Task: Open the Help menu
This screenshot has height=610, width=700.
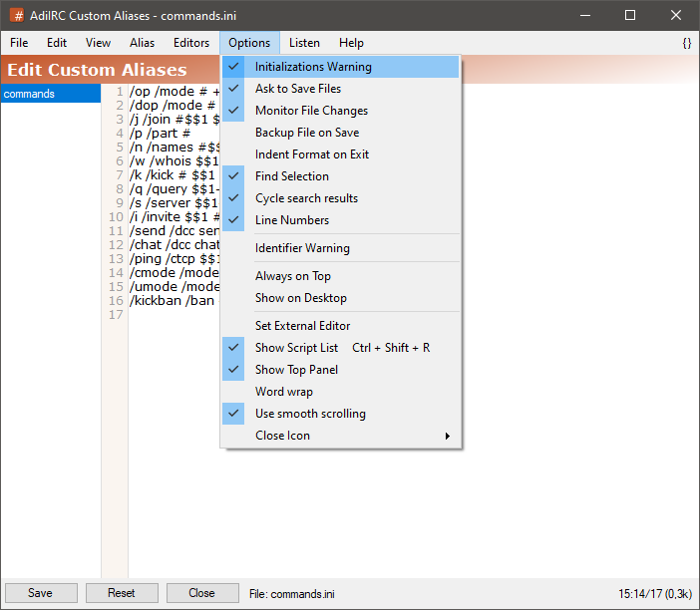Action: [x=351, y=43]
